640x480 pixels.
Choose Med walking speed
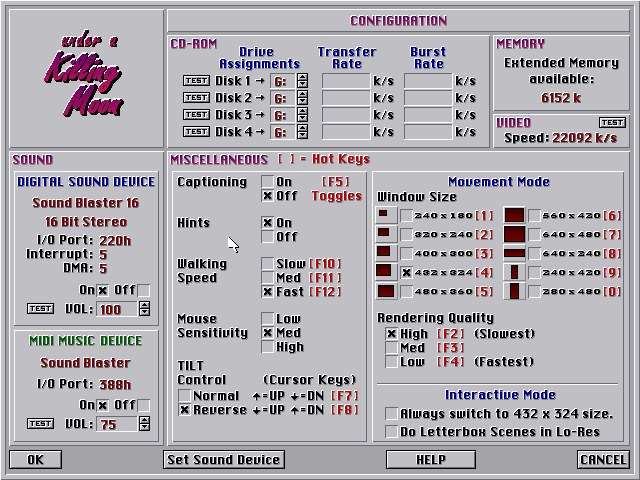267,278
